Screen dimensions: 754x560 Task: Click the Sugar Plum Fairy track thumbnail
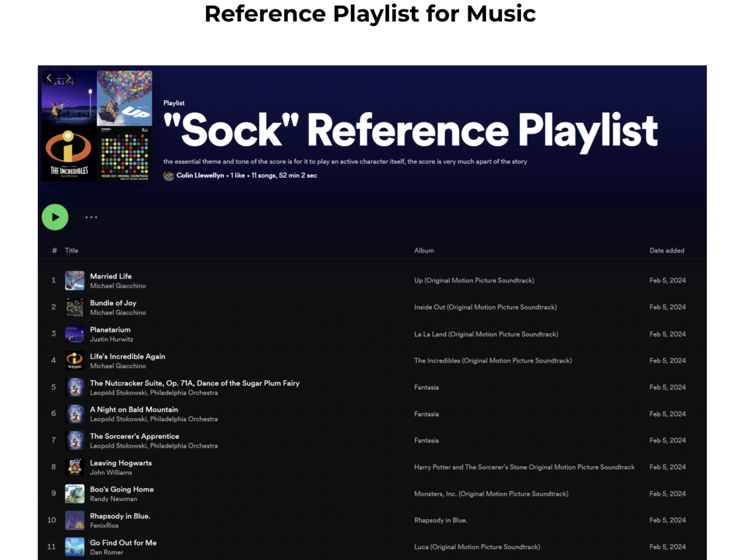(75, 387)
